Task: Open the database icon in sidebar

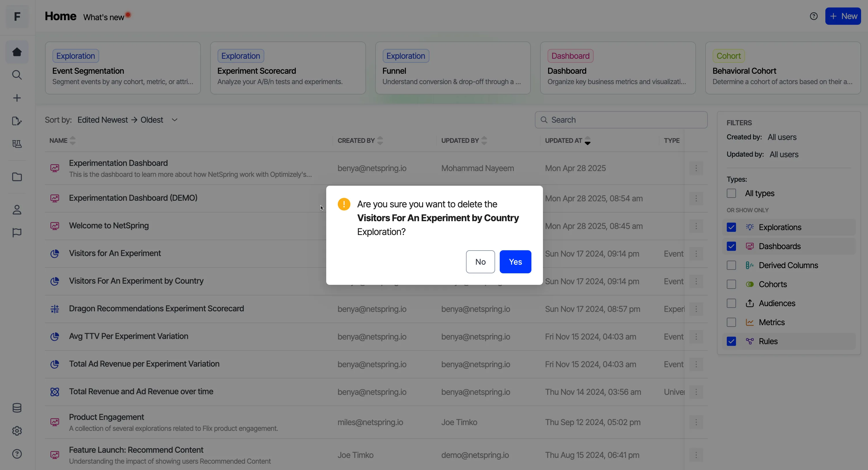Action: [17, 408]
